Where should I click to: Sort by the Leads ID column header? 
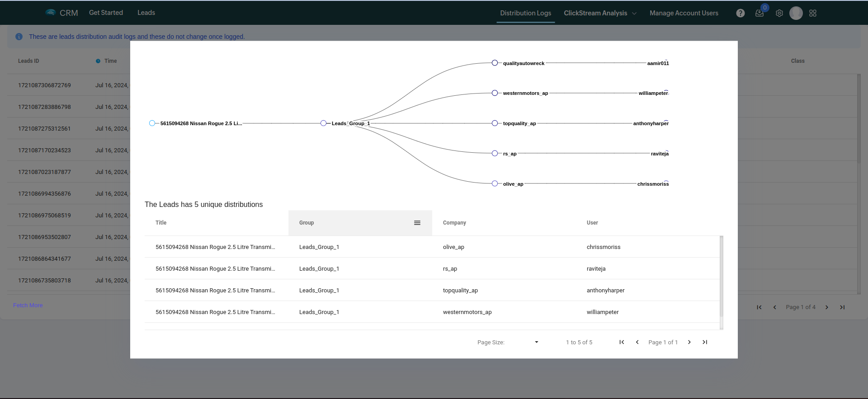tap(28, 61)
